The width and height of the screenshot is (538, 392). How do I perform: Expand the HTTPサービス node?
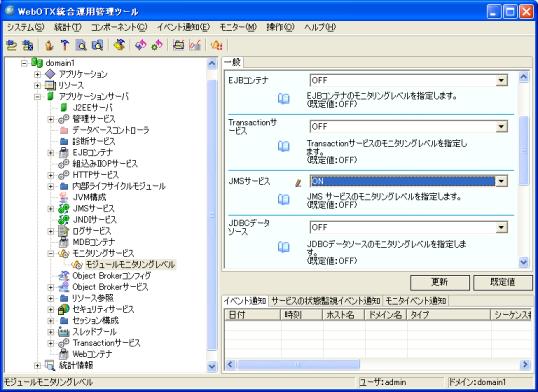pyautogui.click(x=51, y=175)
